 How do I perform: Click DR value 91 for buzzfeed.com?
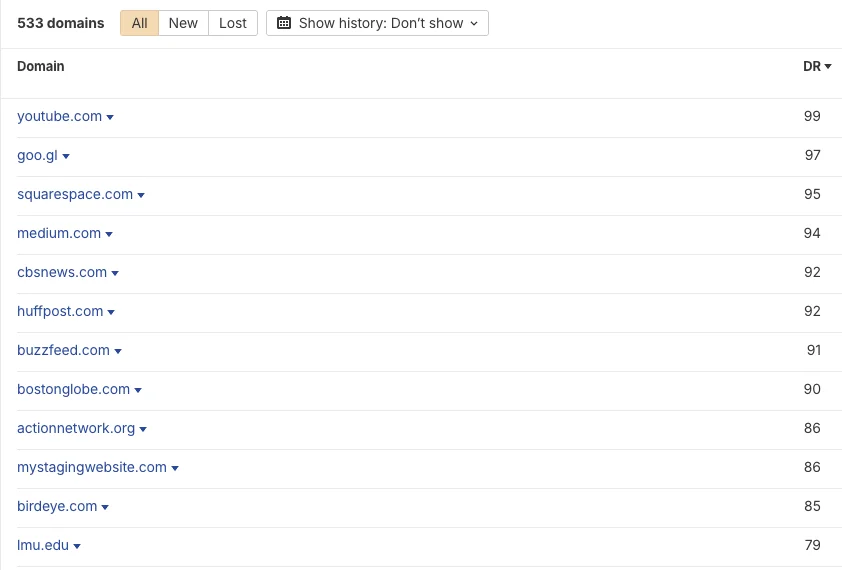click(x=814, y=350)
